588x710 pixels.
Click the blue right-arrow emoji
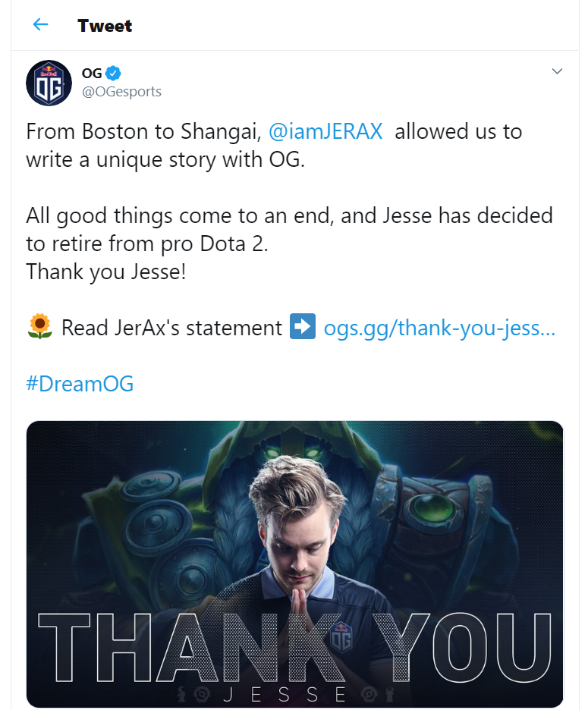(303, 328)
